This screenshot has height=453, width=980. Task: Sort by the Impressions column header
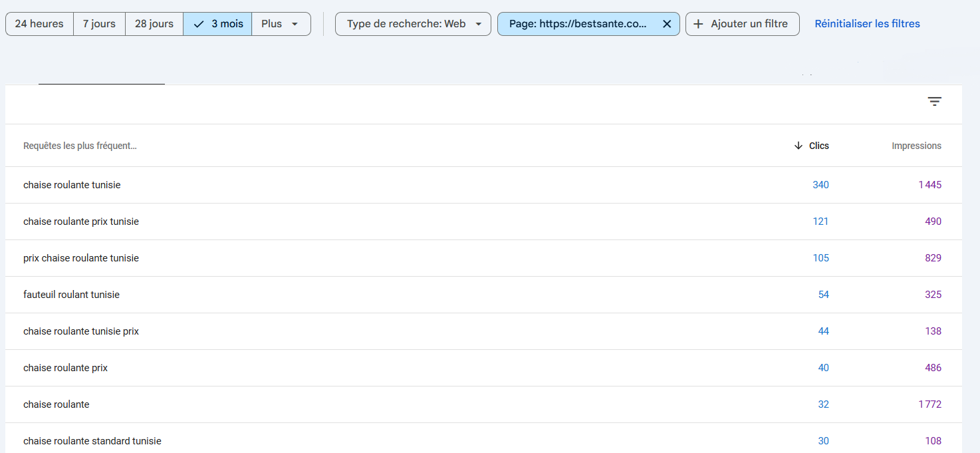[916, 146]
